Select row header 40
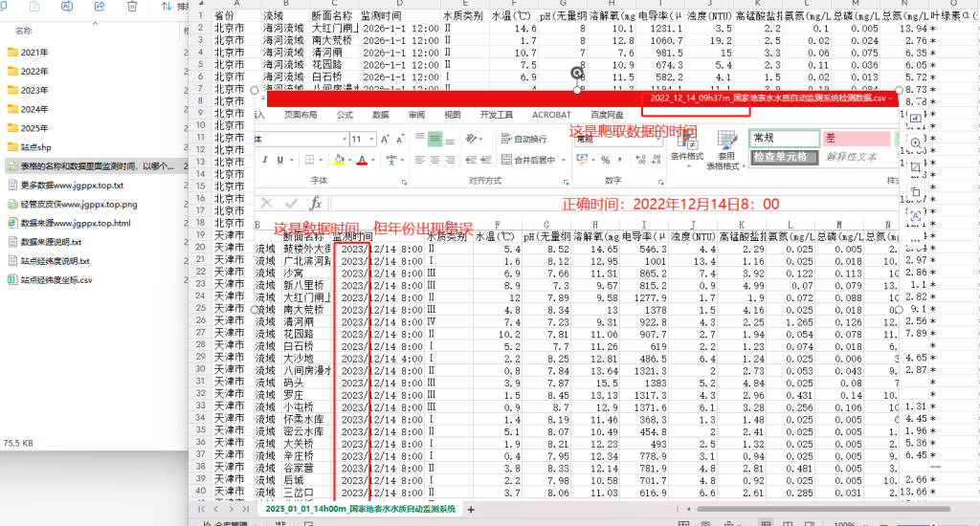The height and width of the screenshot is (526, 980). (201, 491)
